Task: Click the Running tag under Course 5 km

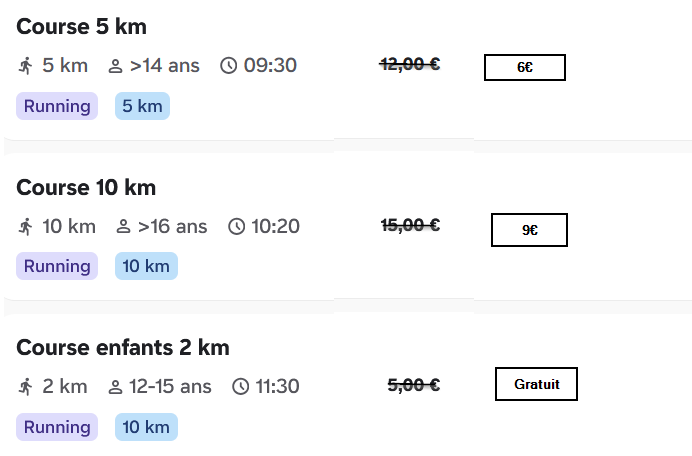Action: click(x=57, y=106)
